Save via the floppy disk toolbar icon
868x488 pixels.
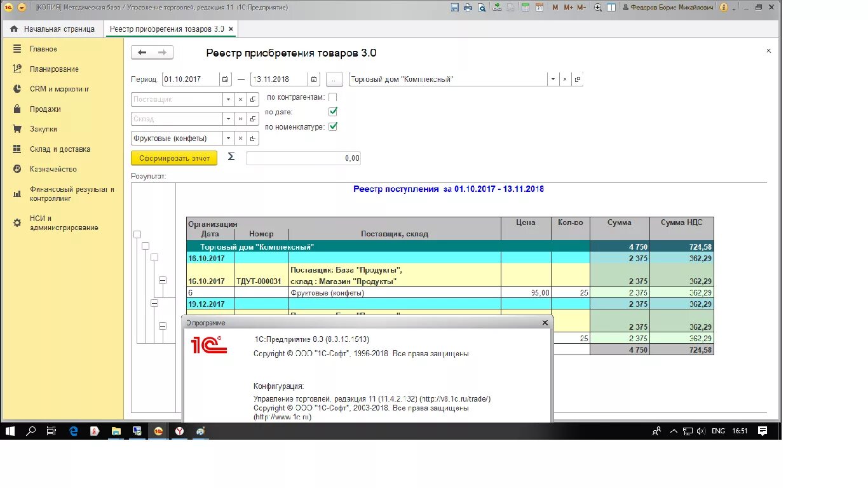tap(455, 8)
